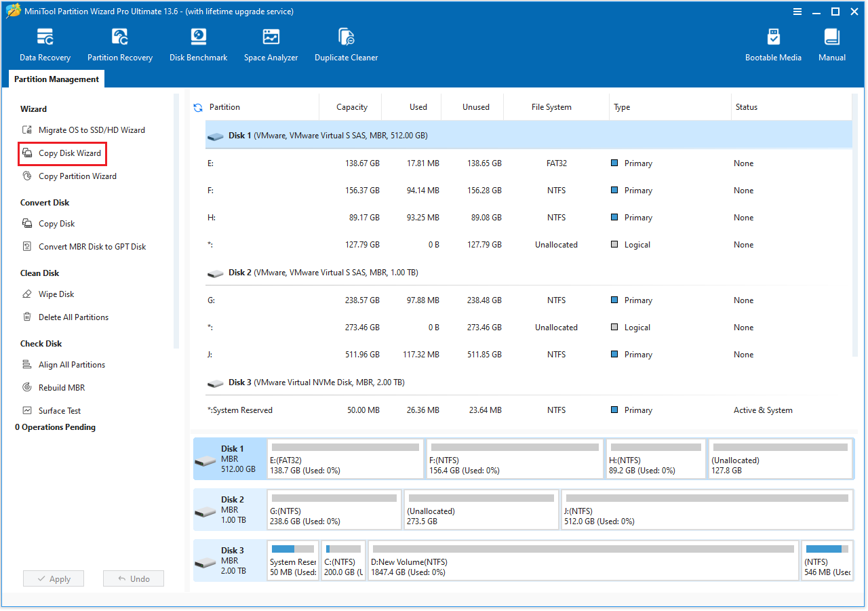
Task: Click 273.5 GB Unallocated block in disk map
Action: tap(481, 510)
